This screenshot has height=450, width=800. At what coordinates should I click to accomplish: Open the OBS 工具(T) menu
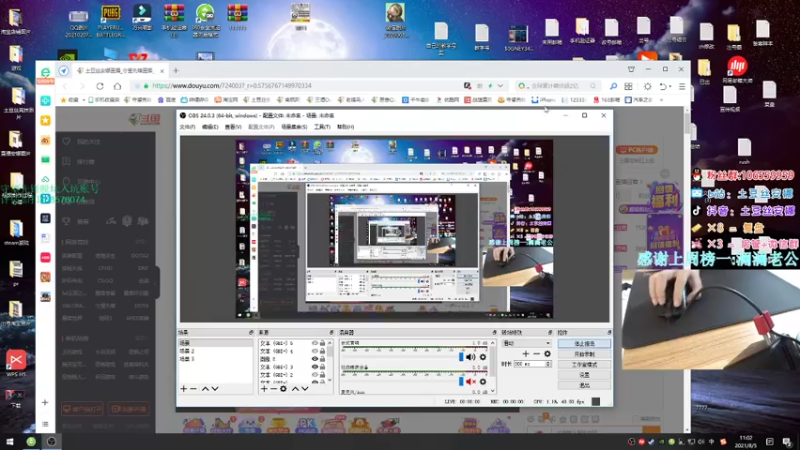coord(322,127)
